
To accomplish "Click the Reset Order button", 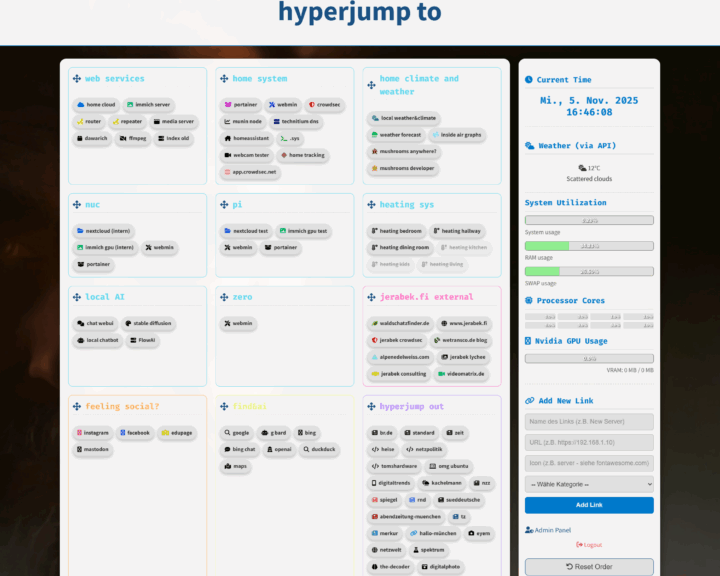I will [589, 567].
